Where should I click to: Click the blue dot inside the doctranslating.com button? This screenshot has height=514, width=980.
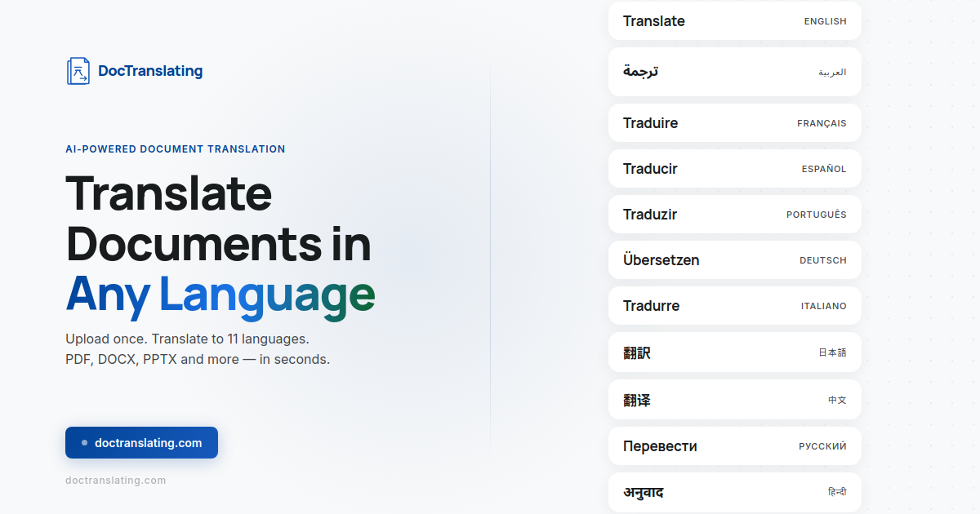pyautogui.click(x=82, y=442)
